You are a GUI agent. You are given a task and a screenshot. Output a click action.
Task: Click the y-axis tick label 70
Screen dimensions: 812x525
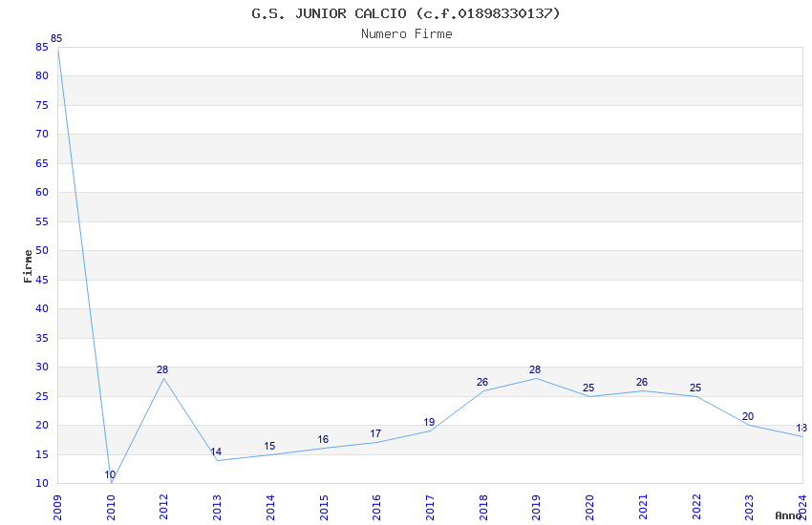point(42,134)
